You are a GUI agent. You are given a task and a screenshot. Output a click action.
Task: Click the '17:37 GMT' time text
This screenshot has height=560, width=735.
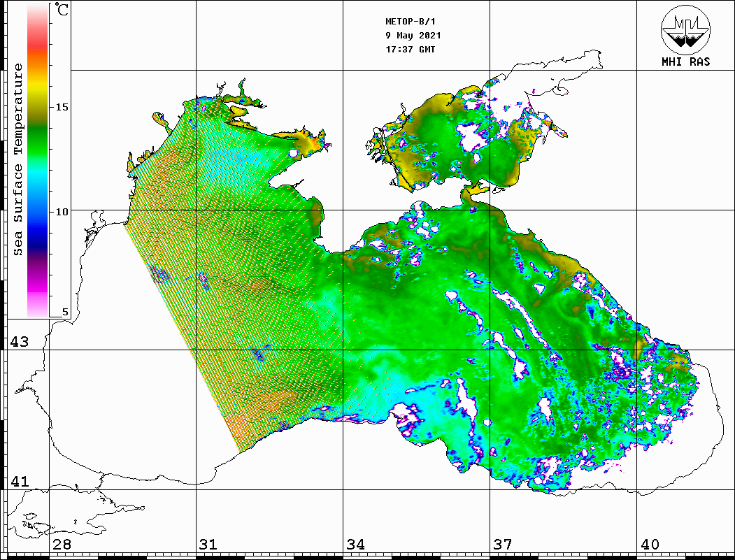[410, 49]
